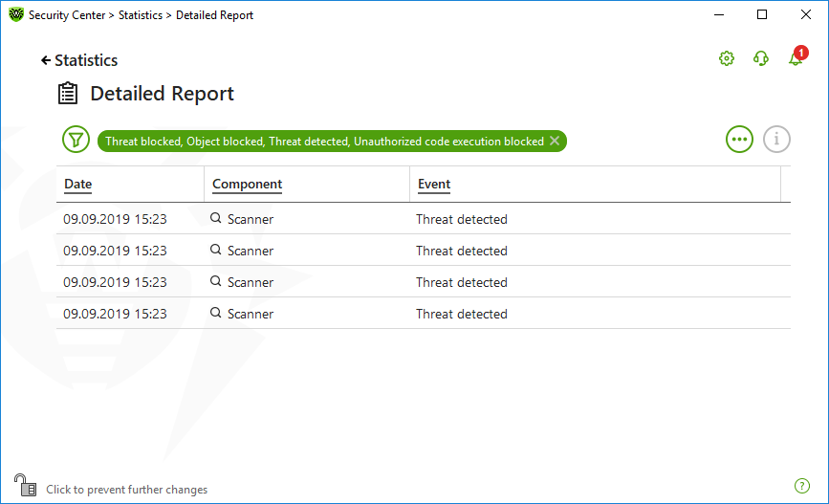The height and width of the screenshot is (504, 829).
Task: Click the green filter tag listing threat events
Action: (x=332, y=142)
